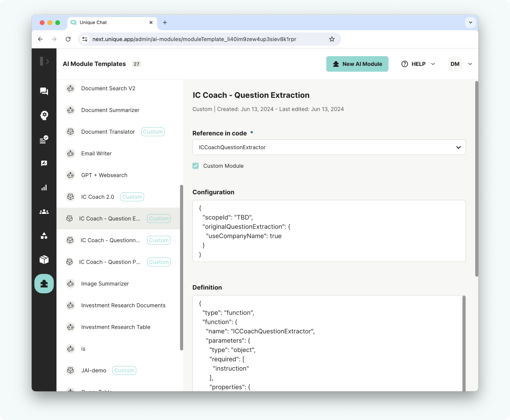Select the Email Writer template

[x=96, y=153]
